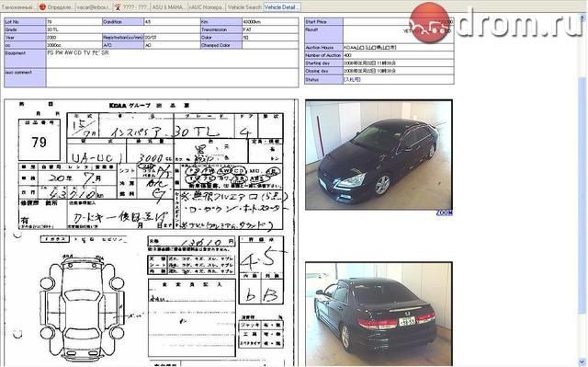The height and width of the screenshot is (367, 588).
Task: Open the ASU & MAHA browser tab
Action: (168, 6)
